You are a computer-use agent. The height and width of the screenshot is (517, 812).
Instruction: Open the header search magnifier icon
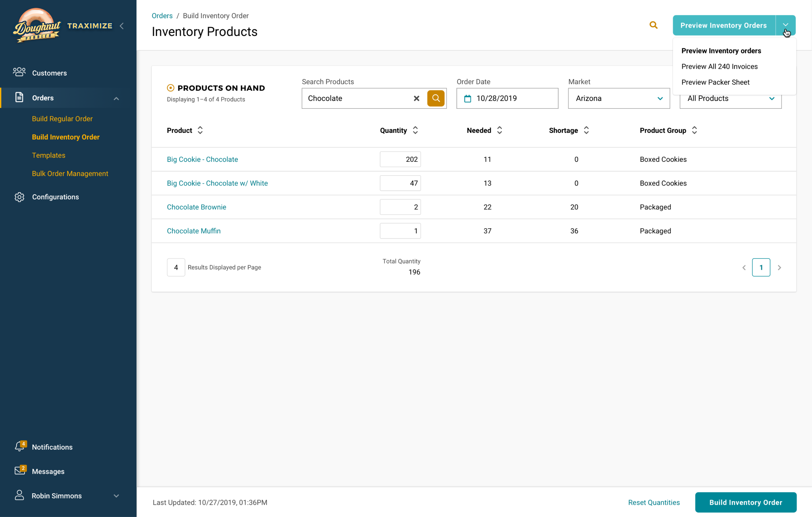point(653,25)
